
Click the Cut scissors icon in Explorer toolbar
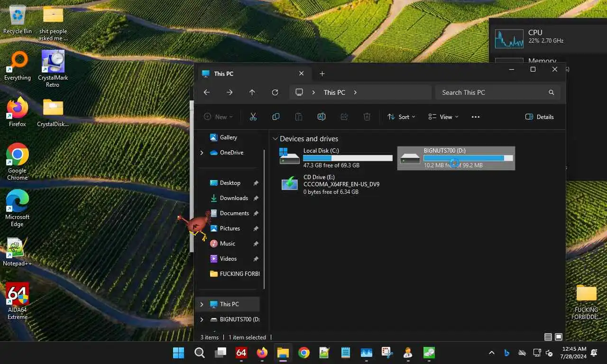point(253,117)
